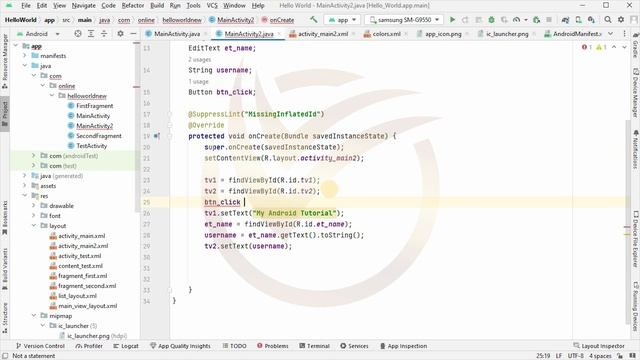Screen dimensions: 640x360
Task: Open the Build menu
Action: tap(157, 6)
